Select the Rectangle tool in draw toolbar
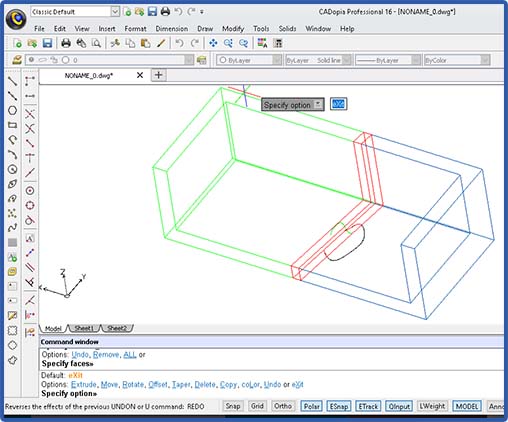Screen dimensions: 508x422 12,125
